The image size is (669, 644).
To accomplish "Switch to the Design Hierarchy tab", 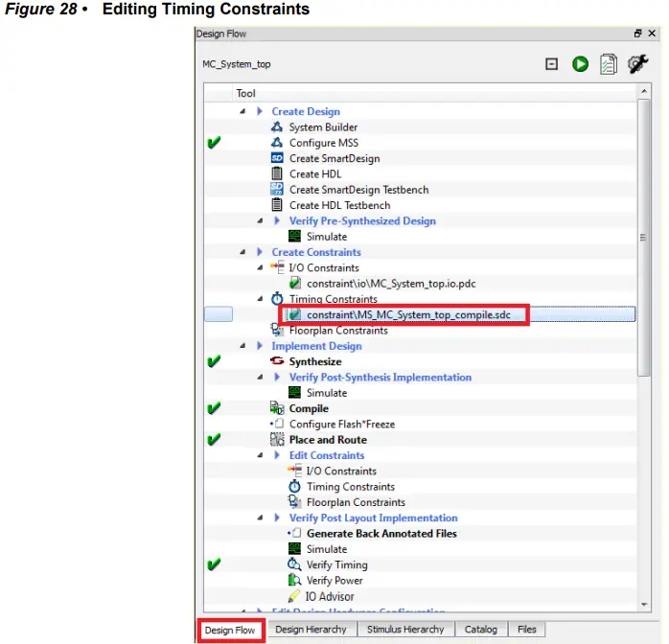I will point(311,629).
